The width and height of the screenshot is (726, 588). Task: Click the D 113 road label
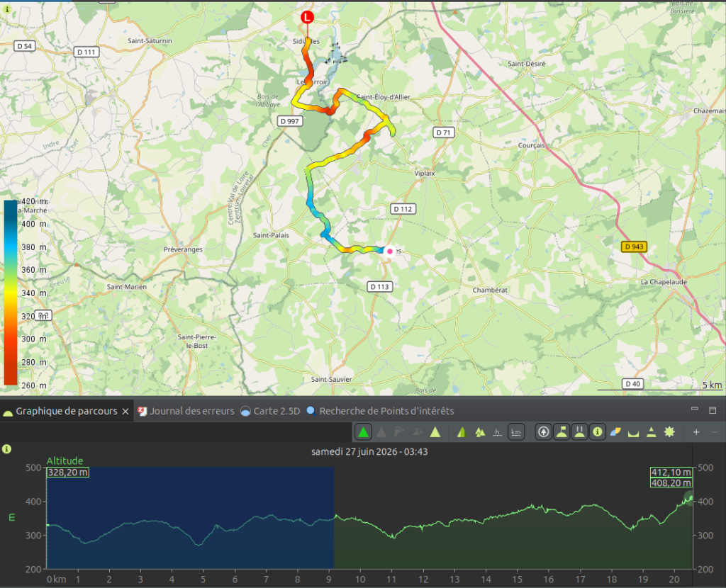coord(380,287)
